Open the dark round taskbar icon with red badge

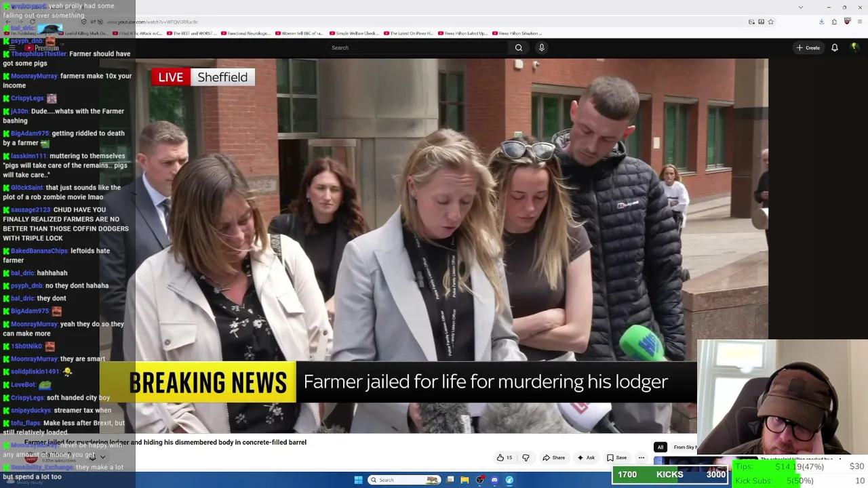(x=480, y=480)
